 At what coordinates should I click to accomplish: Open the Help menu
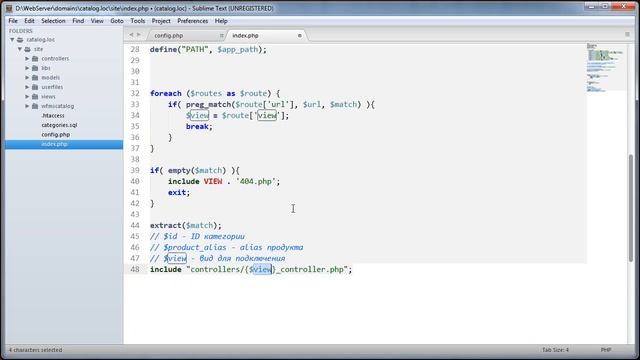221,21
